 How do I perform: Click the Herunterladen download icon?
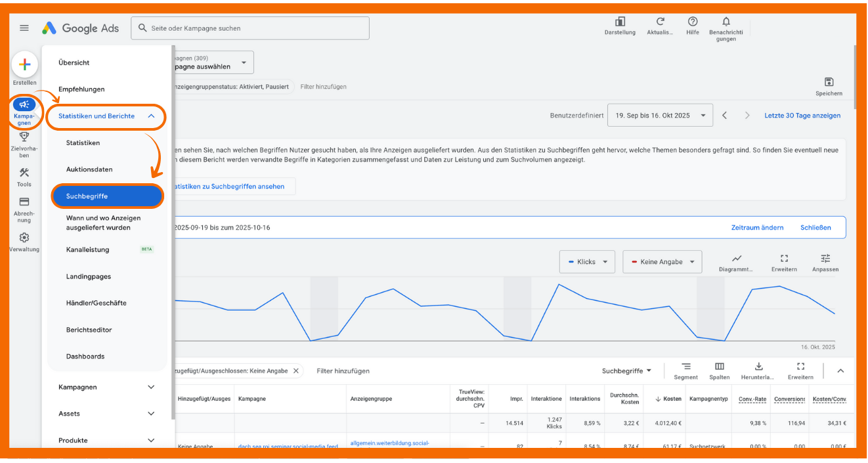pos(758,366)
